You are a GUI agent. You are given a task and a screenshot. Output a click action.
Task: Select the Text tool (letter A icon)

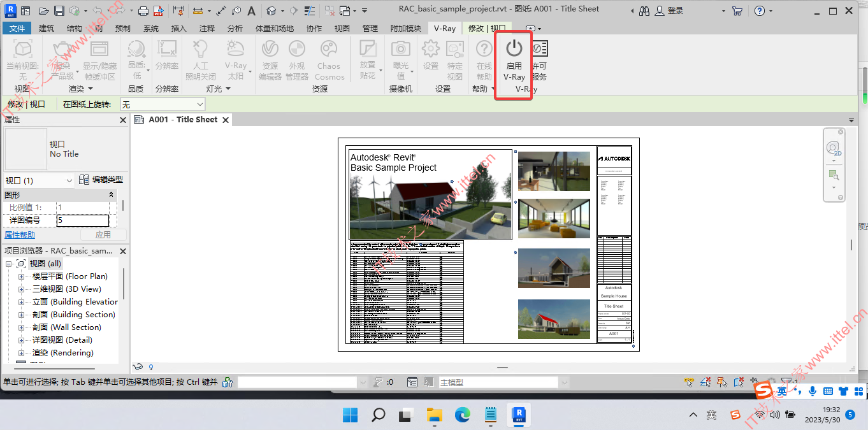click(x=252, y=11)
